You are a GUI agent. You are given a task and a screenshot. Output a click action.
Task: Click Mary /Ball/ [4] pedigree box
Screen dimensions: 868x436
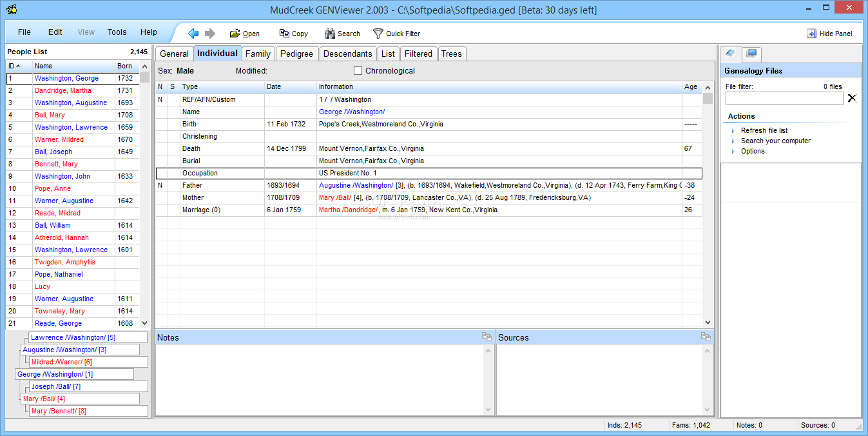(80, 399)
